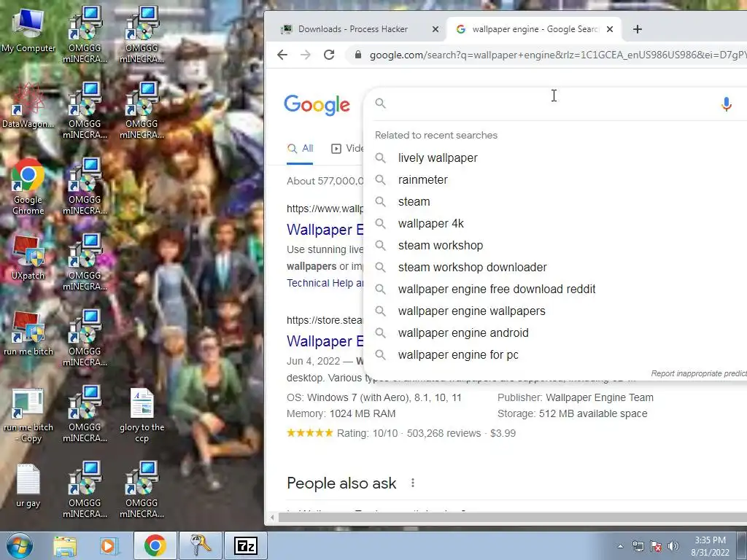The height and width of the screenshot is (560, 747).
Task: Choose 'wallpaper engine free download reddit' suggestion
Action: 496,289
